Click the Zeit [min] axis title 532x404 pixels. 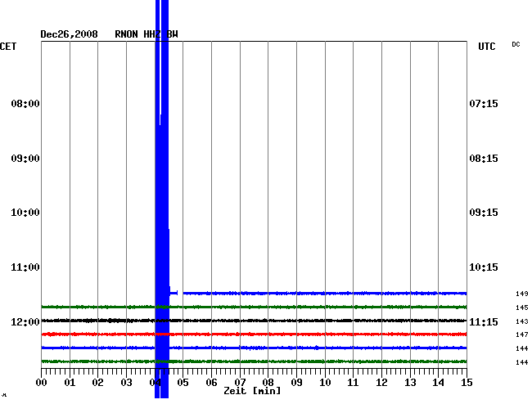pyautogui.click(x=252, y=391)
